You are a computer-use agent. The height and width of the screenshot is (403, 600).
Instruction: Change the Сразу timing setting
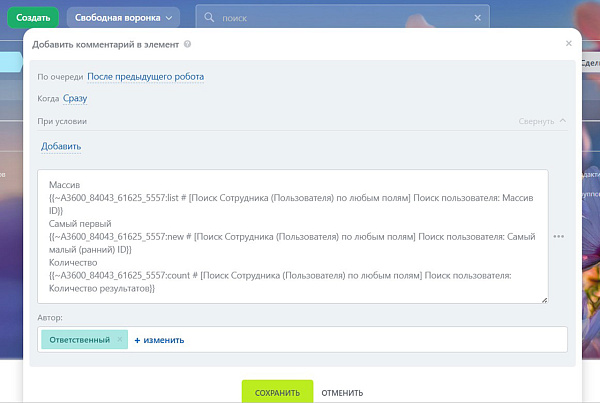point(75,98)
